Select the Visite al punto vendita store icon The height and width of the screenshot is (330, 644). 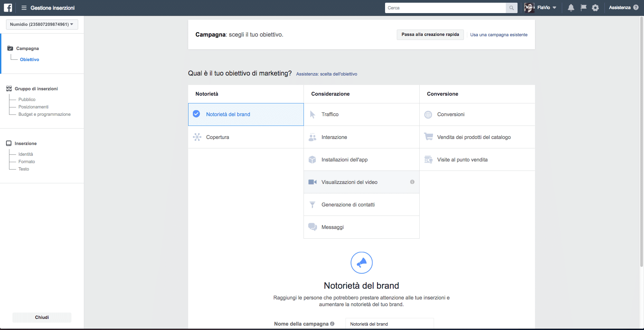click(x=428, y=159)
